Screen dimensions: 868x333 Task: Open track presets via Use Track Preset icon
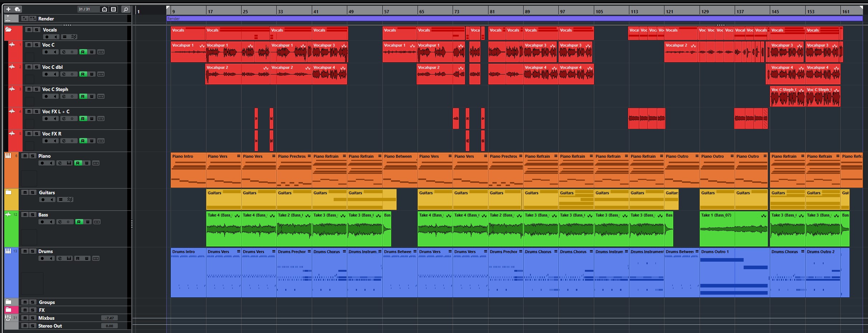[17, 9]
